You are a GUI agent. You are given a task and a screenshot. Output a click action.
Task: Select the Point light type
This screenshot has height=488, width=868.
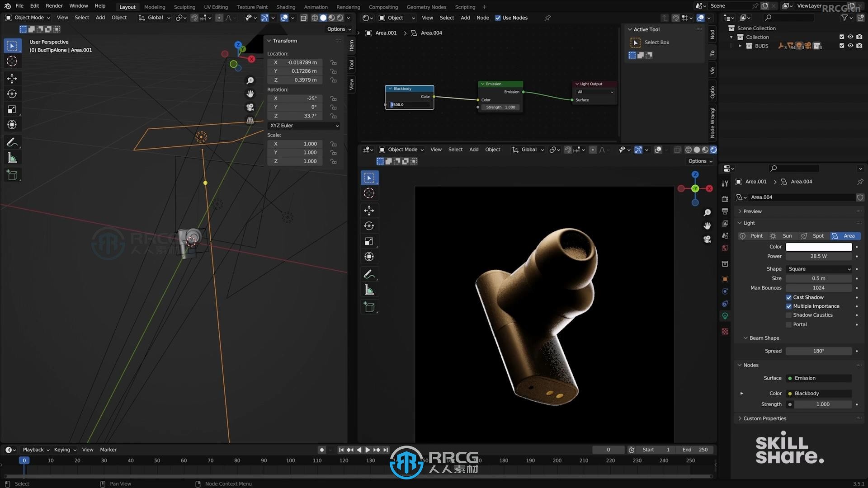pyautogui.click(x=752, y=236)
